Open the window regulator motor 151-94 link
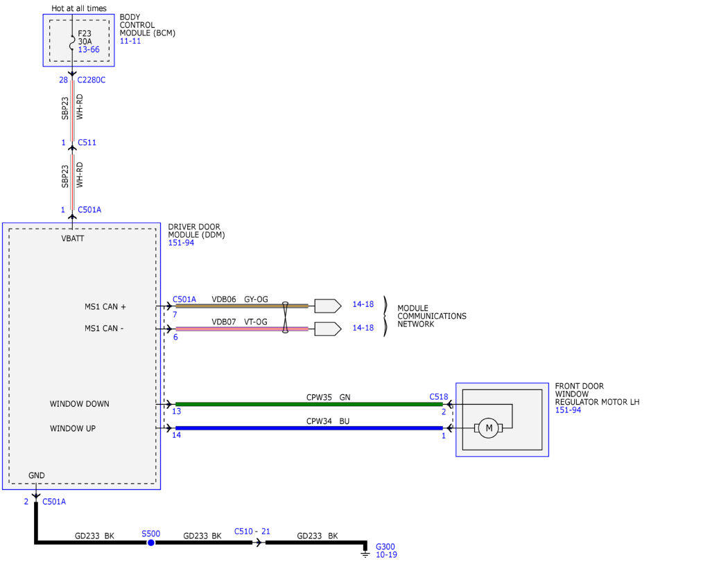The width and height of the screenshot is (728, 562). tap(568, 410)
